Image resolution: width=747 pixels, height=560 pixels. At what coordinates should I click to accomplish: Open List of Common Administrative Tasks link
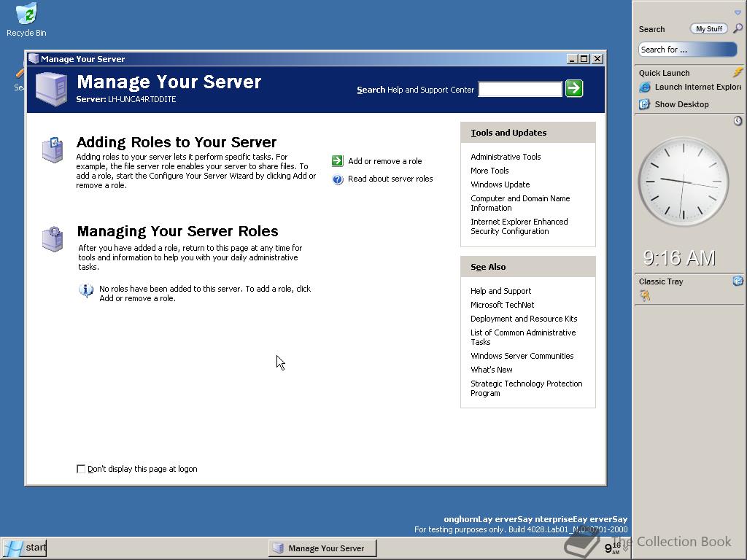tap(523, 337)
